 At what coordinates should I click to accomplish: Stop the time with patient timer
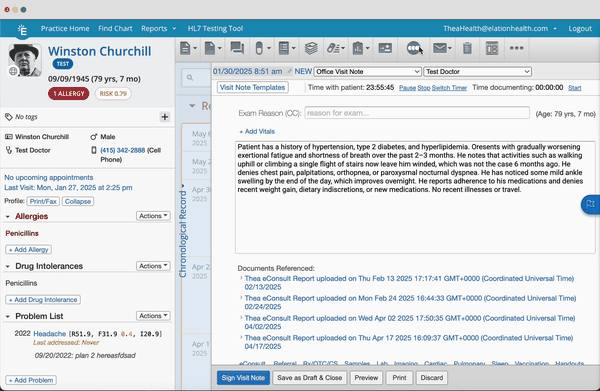(x=424, y=88)
